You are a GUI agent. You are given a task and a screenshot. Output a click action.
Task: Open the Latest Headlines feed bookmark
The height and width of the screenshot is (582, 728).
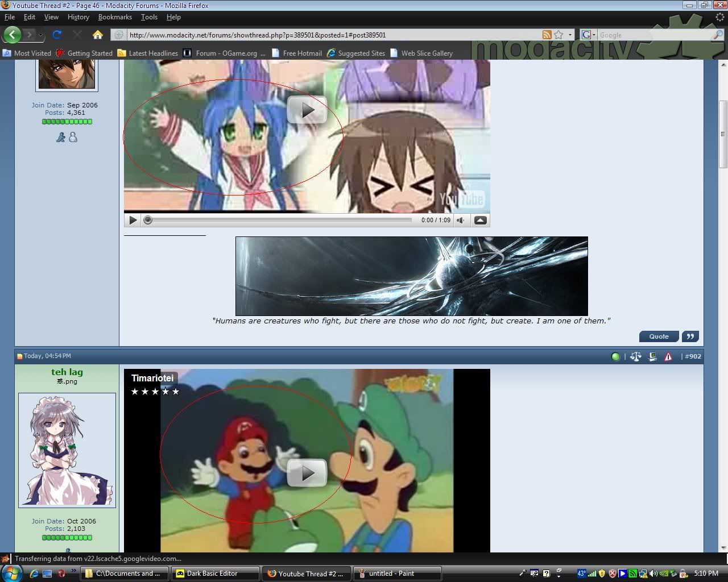click(x=148, y=53)
